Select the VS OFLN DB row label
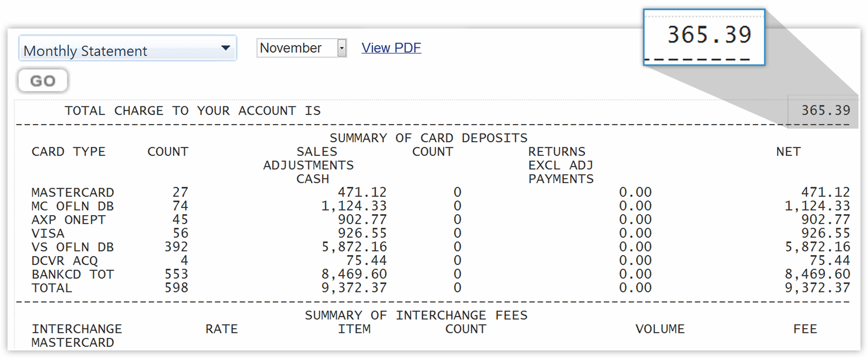This screenshot has width=868, height=358. (72, 247)
